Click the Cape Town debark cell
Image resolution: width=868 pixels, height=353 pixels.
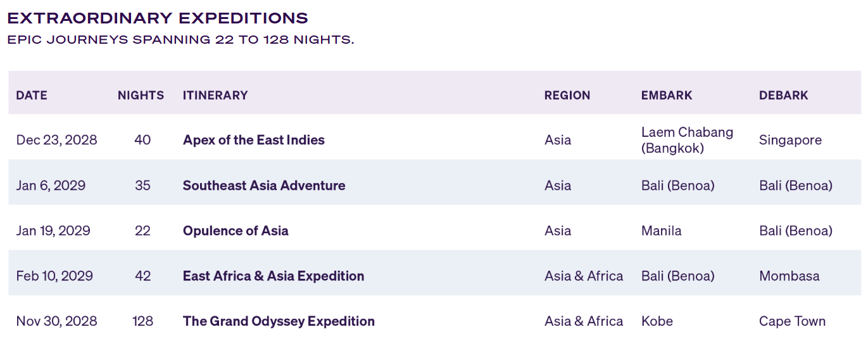(792, 321)
